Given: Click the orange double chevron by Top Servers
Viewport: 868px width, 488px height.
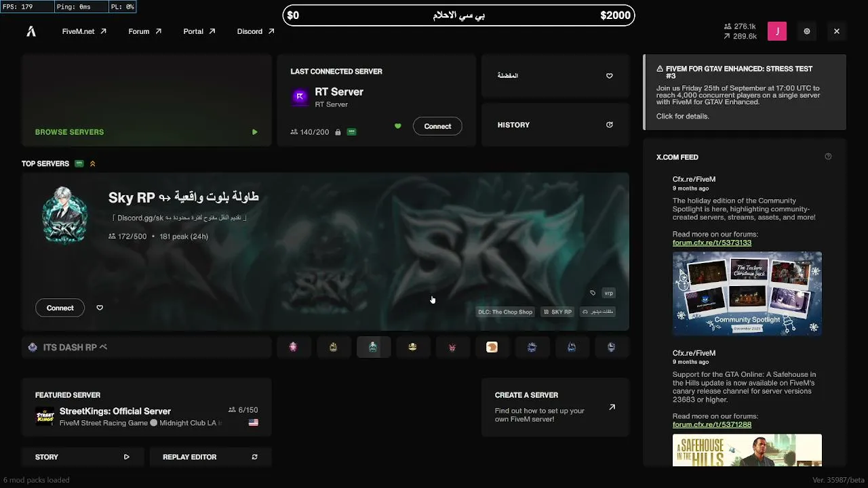Looking at the screenshot, I should (93, 163).
